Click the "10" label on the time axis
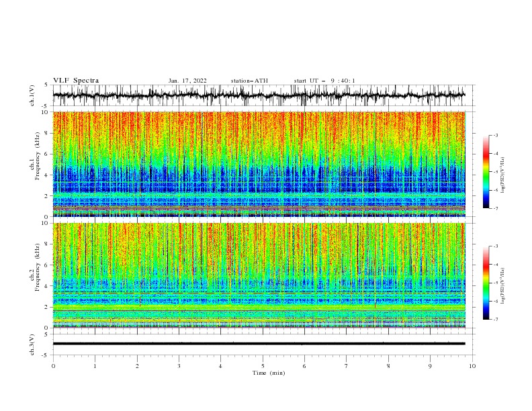The width and height of the screenshot is (532, 411). (472, 366)
